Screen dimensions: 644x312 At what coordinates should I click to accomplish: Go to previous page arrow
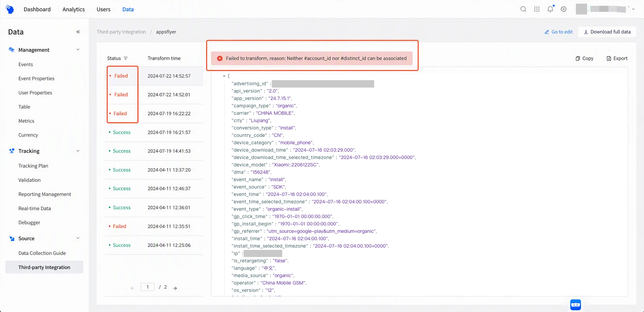tap(133, 288)
